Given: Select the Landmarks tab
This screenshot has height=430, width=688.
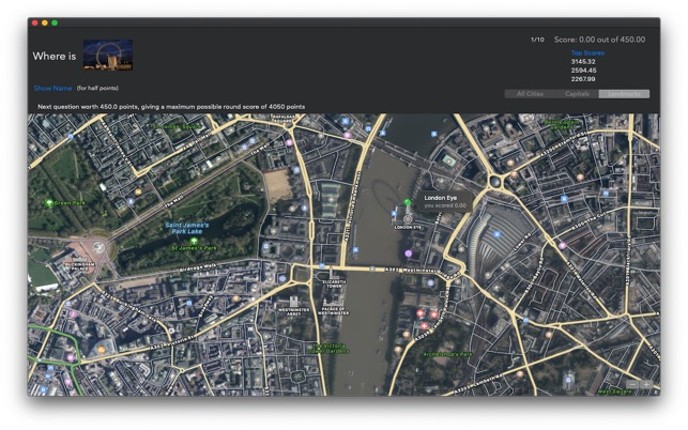Looking at the screenshot, I should tap(624, 94).
